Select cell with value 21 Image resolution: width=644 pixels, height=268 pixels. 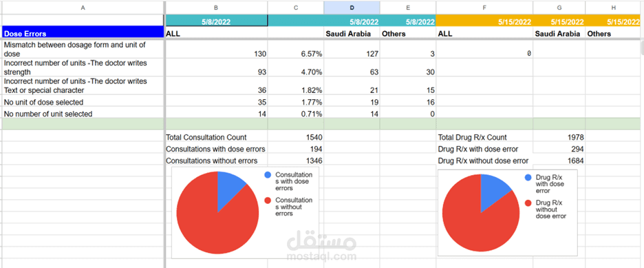(x=352, y=86)
